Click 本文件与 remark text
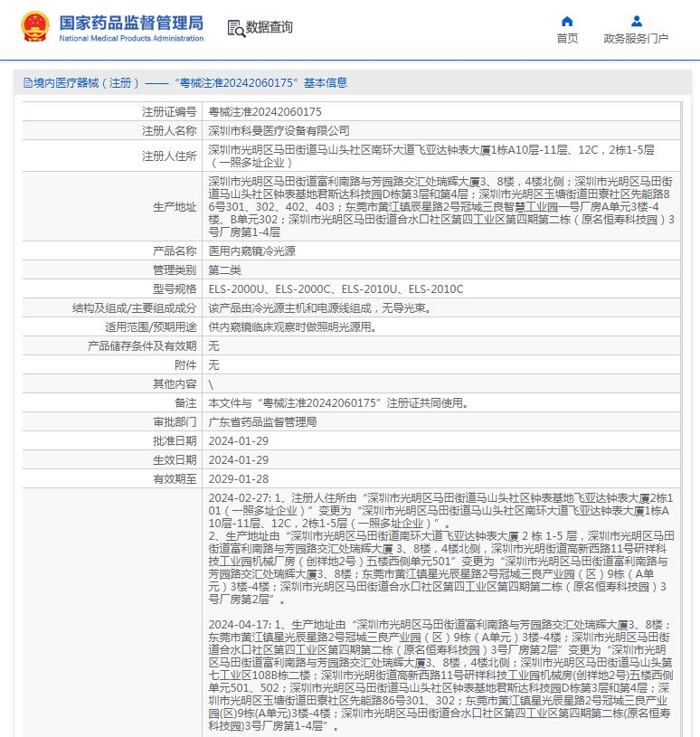 [x=338, y=403]
